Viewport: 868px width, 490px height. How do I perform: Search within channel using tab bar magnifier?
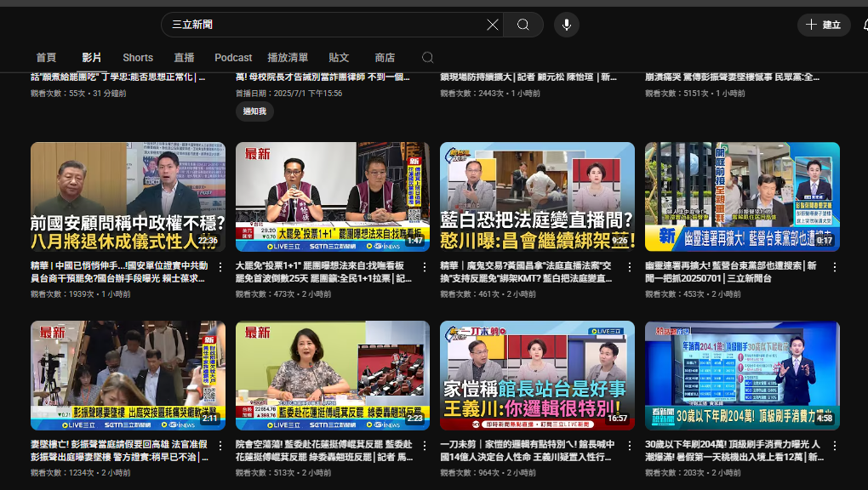tap(428, 58)
